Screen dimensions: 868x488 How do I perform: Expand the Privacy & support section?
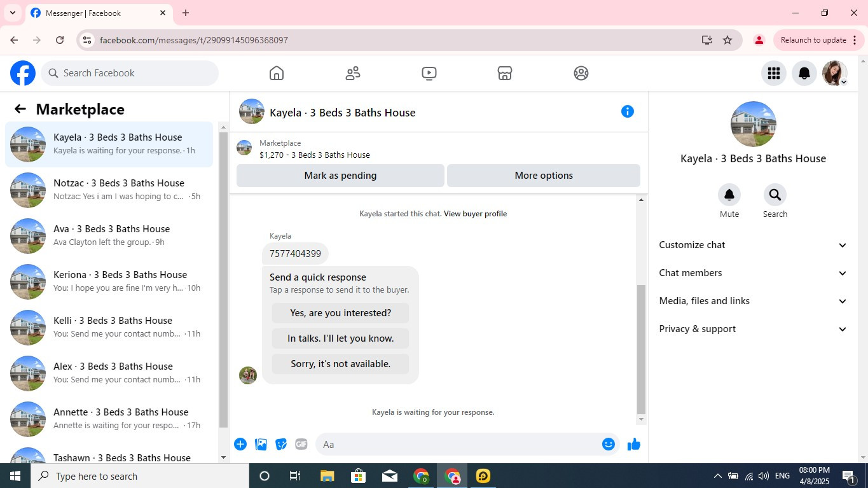pyautogui.click(x=753, y=329)
